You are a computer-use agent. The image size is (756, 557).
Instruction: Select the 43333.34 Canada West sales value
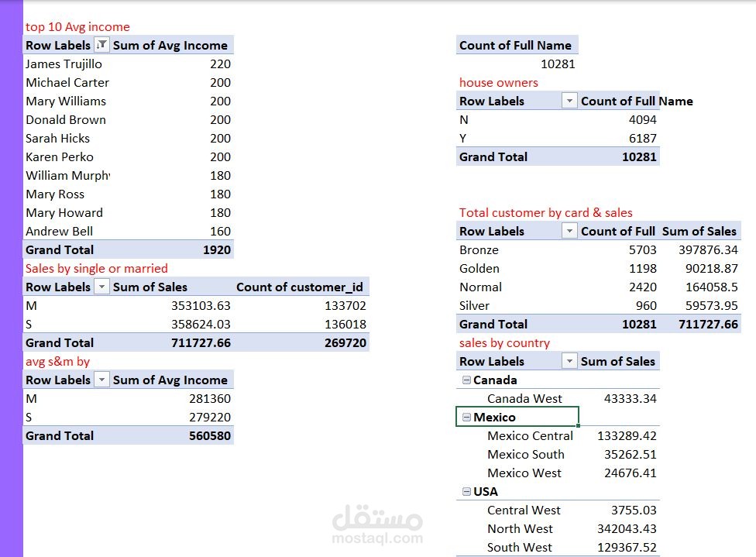pyautogui.click(x=631, y=399)
